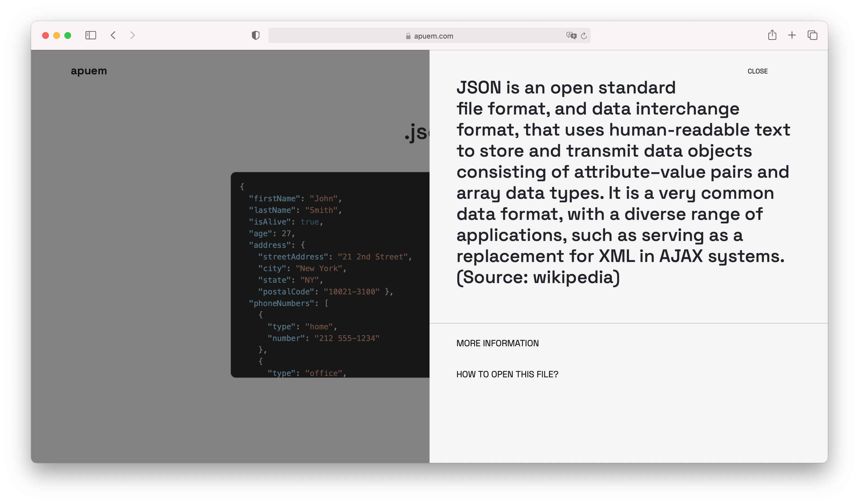Click the translate page icon
Viewport: 859px width, 504px height.
[x=571, y=35]
